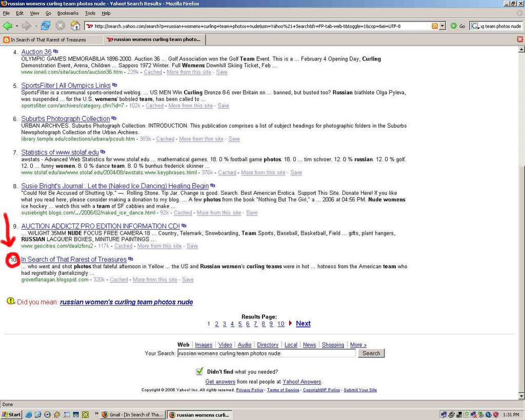Click new-window icon beside In Search of That Rarest
Viewport: 525px width, 420px height.
point(131,259)
